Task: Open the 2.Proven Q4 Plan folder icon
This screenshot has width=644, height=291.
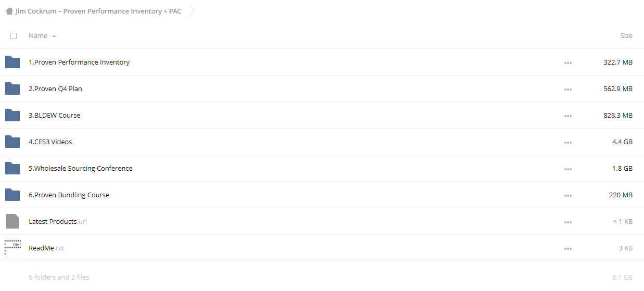Action: [x=12, y=88]
